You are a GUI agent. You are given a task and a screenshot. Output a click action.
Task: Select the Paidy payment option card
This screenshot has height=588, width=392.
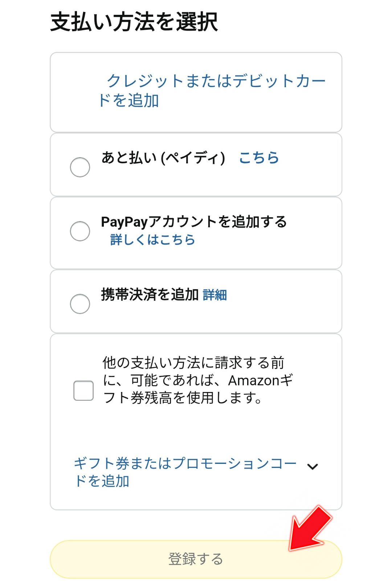pos(196,165)
